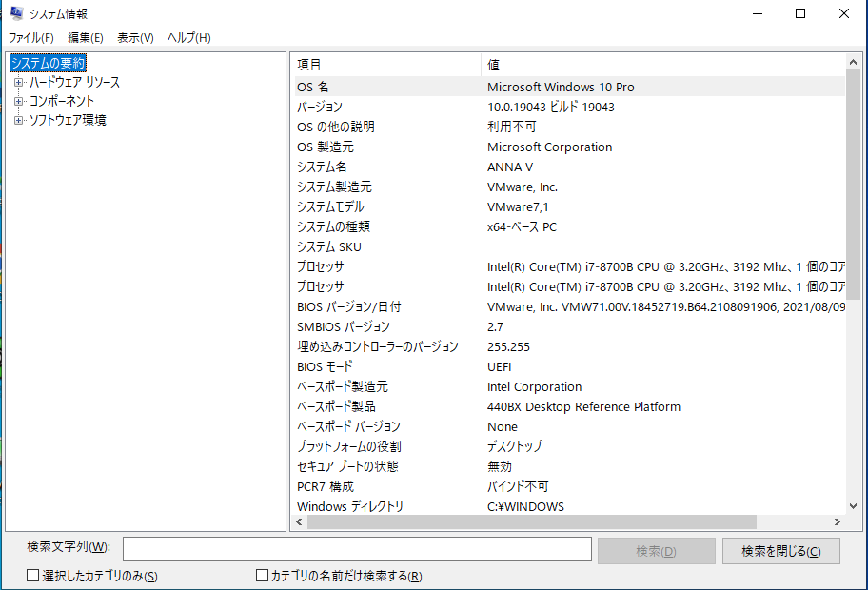Click the value 440BX Desktop Reference Platform
The height and width of the screenshot is (590, 868).
tap(583, 406)
